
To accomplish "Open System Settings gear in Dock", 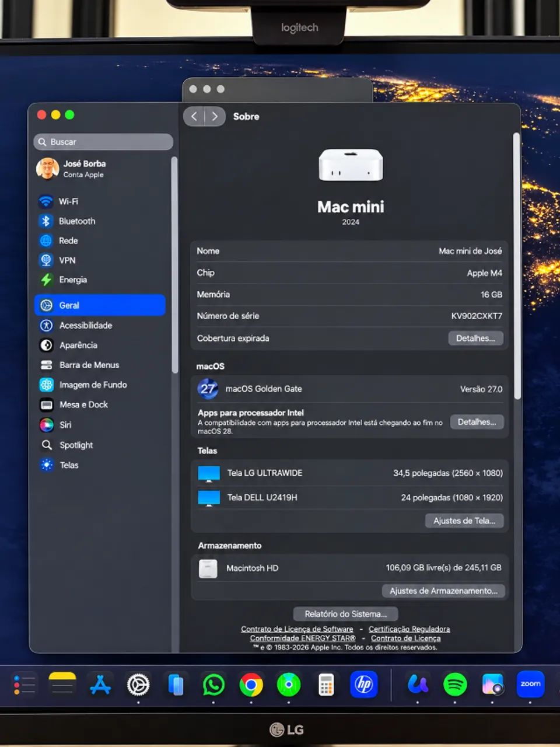I will pyautogui.click(x=138, y=685).
